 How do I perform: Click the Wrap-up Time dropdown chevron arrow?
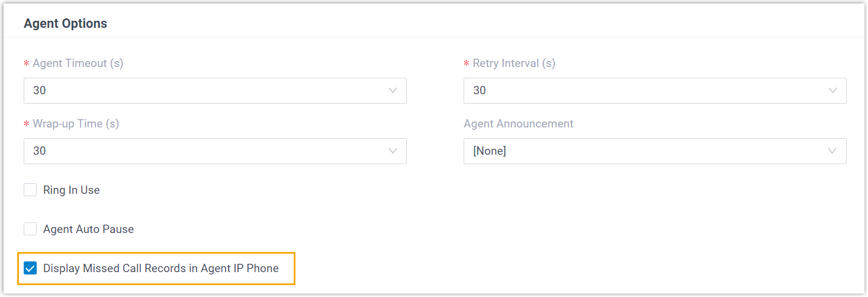[393, 151]
